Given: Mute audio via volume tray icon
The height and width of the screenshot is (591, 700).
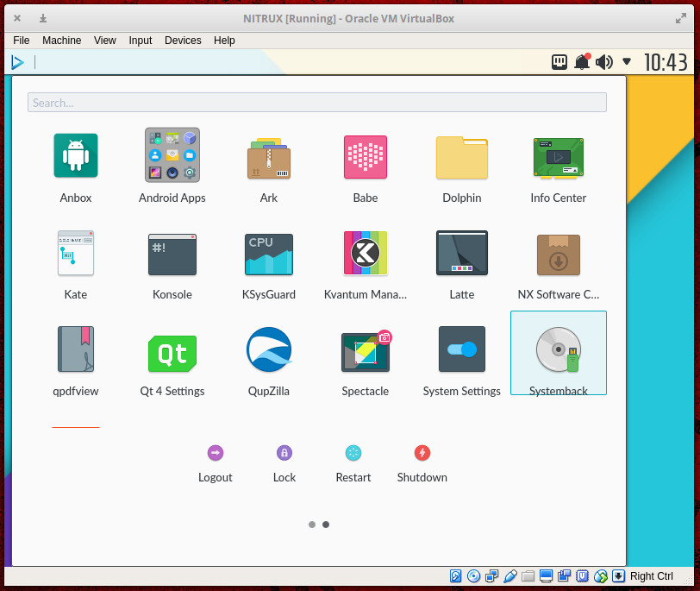Looking at the screenshot, I should [x=604, y=62].
